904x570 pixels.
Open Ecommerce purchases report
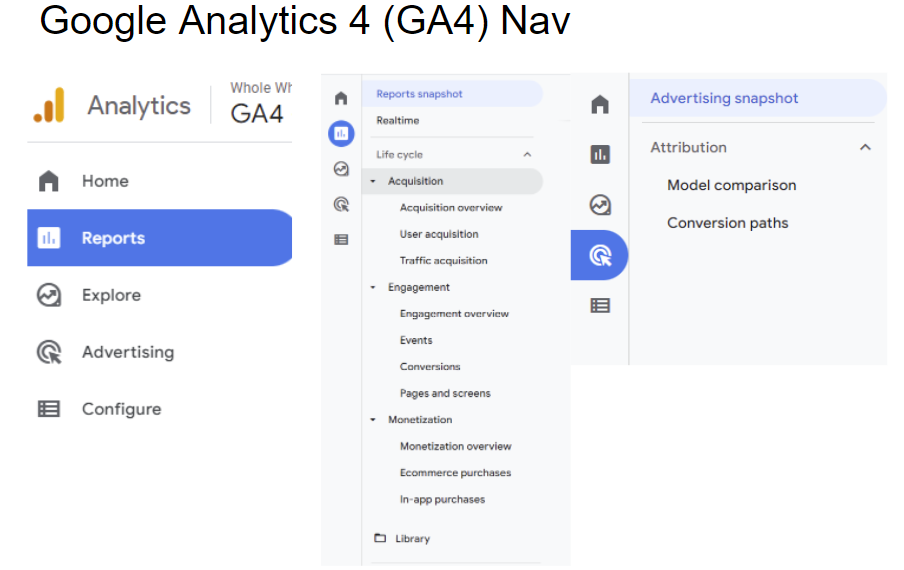[x=455, y=473]
